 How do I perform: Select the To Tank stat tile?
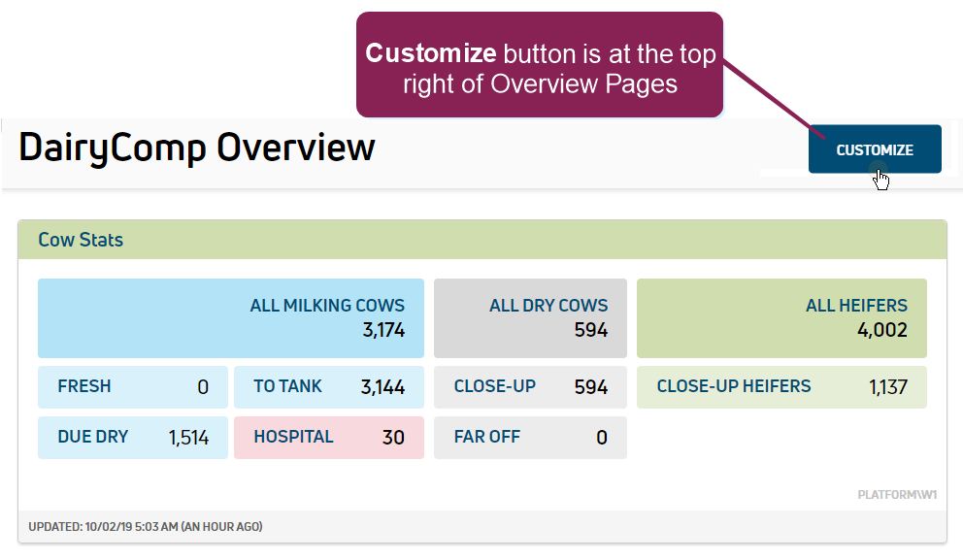click(x=328, y=386)
